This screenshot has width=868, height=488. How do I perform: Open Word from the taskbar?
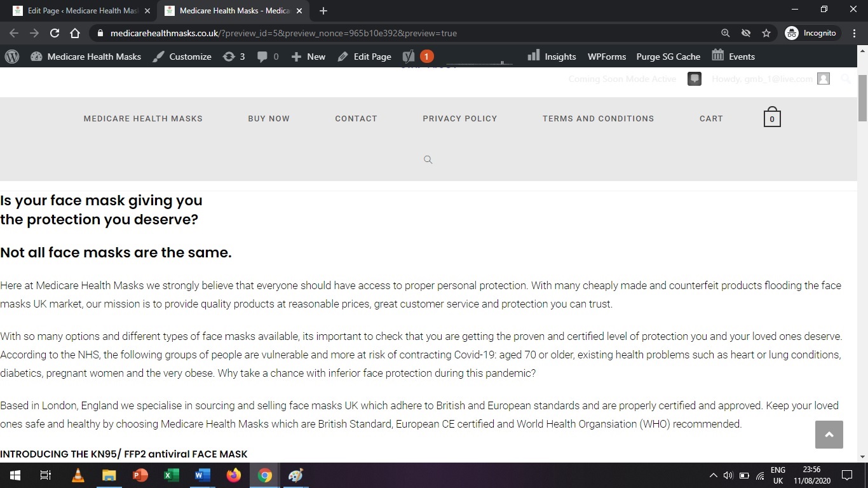(x=203, y=475)
